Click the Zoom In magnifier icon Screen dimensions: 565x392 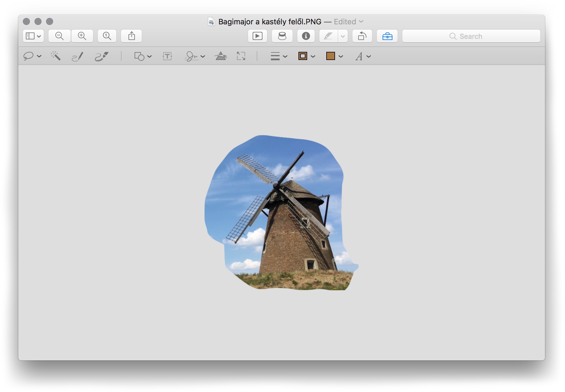point(82,36)
